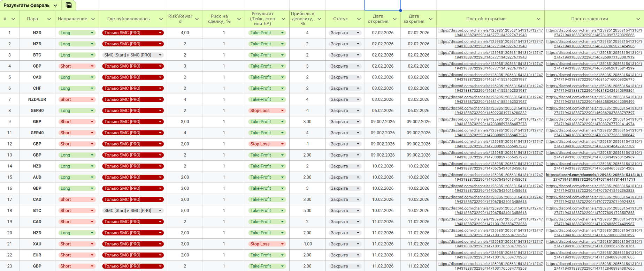Open Закрыта status chip in row 5

point(345,77)
